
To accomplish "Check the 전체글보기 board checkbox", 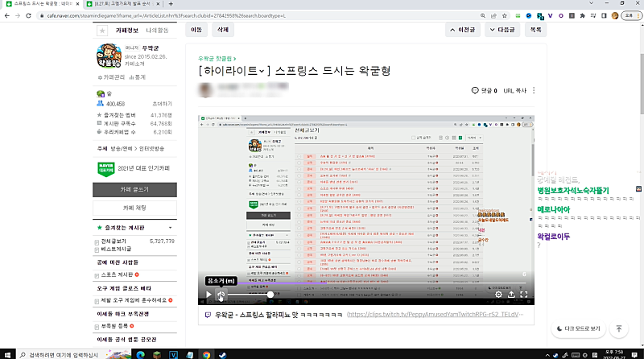I will tap(97, 241).
